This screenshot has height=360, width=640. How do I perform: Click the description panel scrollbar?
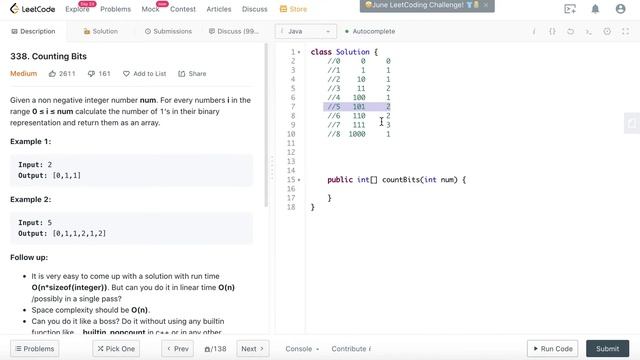(266, 125)
